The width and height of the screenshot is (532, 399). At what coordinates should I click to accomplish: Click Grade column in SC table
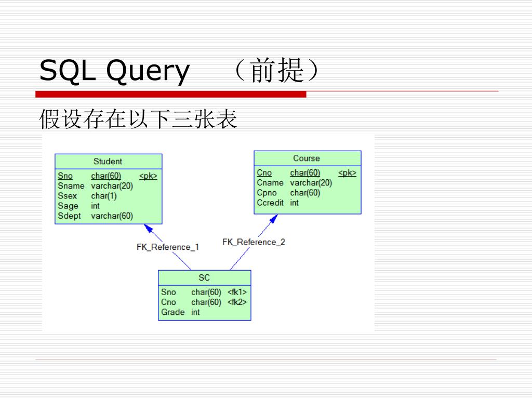[x=172, y=312]
